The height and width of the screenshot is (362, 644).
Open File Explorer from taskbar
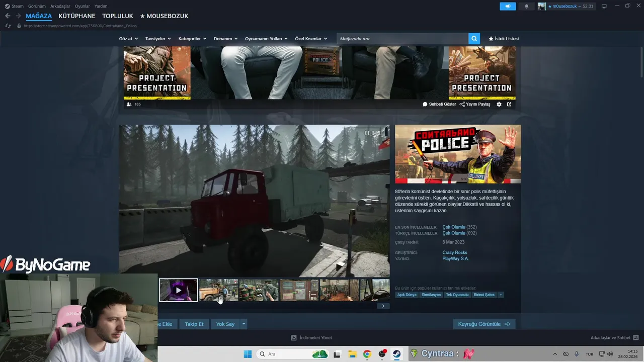[x=352, y=354]
